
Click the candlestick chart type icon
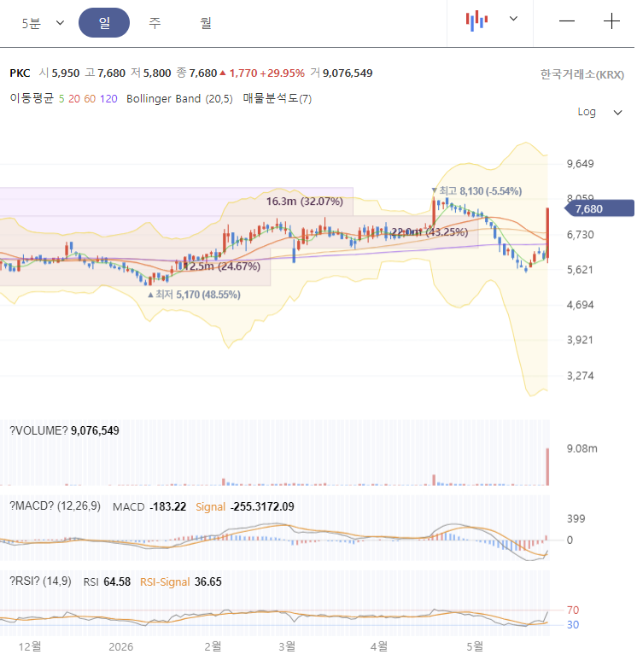coord(476,20)
